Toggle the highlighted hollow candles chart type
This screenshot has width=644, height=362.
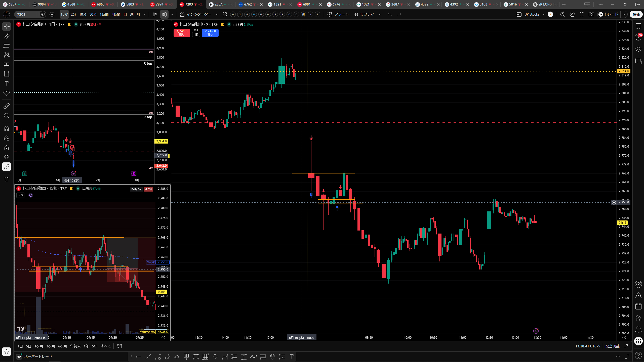click(165, 14)
